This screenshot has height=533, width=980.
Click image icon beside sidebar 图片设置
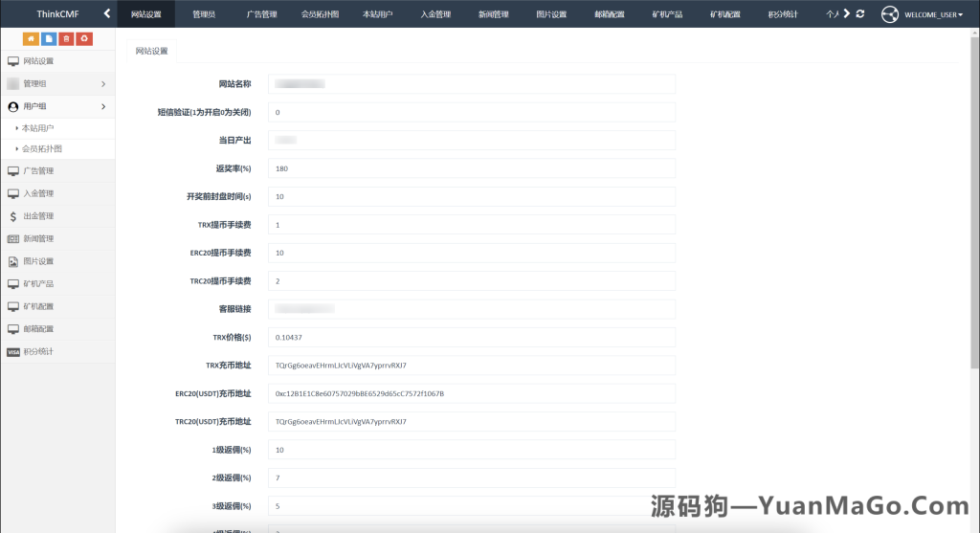point(13,261)
